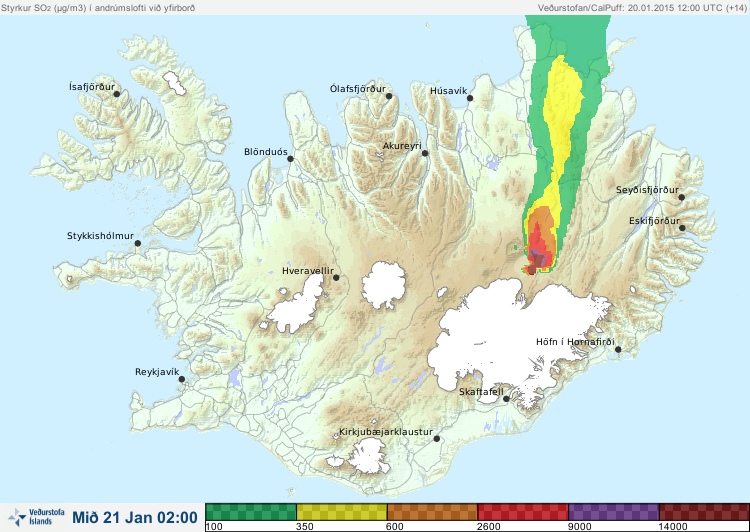
Task: Click the Akureyri label text
Action: click(x=402, y=146)
